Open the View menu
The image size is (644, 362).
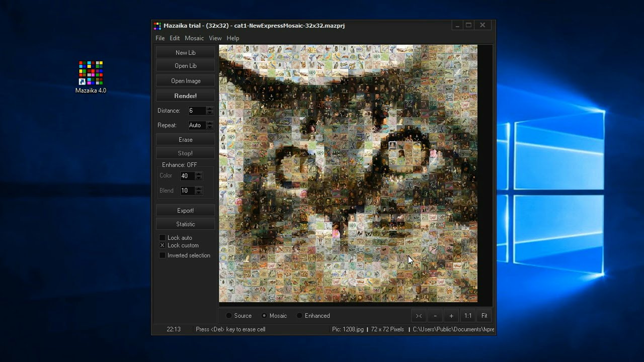point(215,38)
